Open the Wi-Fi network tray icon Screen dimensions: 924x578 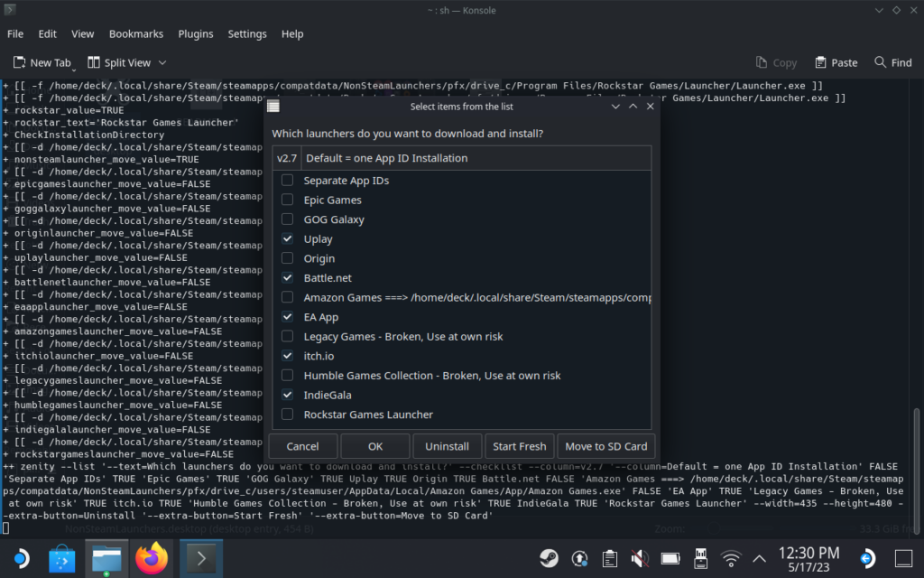click(x=731, y=558)
